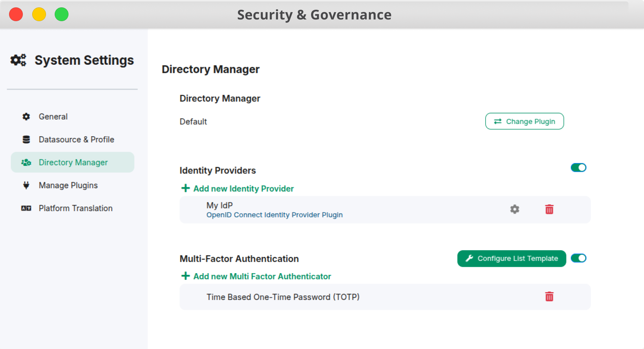The image size is (644, 349).
Task: Select Directory Manager in the sidebar
Action: [x=73, y=162]
